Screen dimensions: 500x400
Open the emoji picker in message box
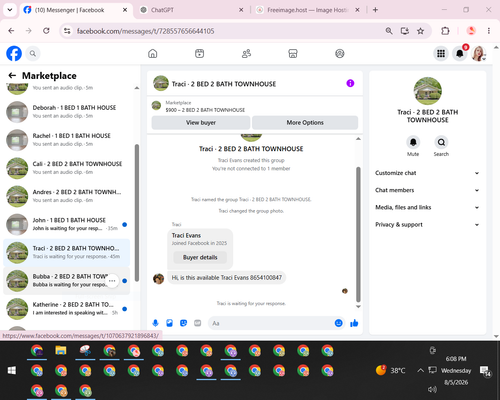click(x=338, y=323)
